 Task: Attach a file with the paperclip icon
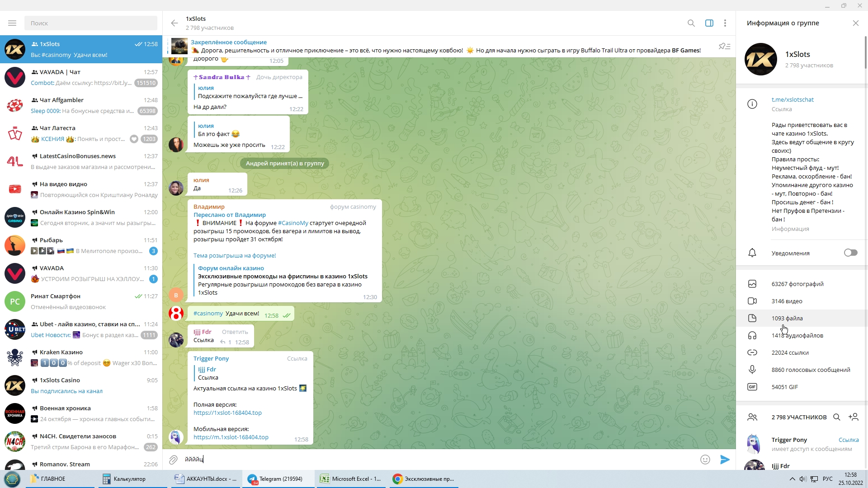(173, 460)
